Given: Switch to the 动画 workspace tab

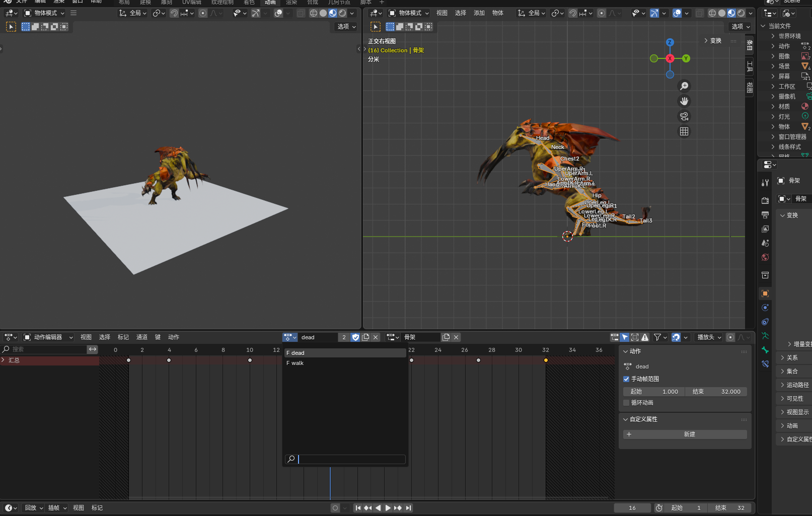Looking at the screenshot, I should [x=270, y=3].
